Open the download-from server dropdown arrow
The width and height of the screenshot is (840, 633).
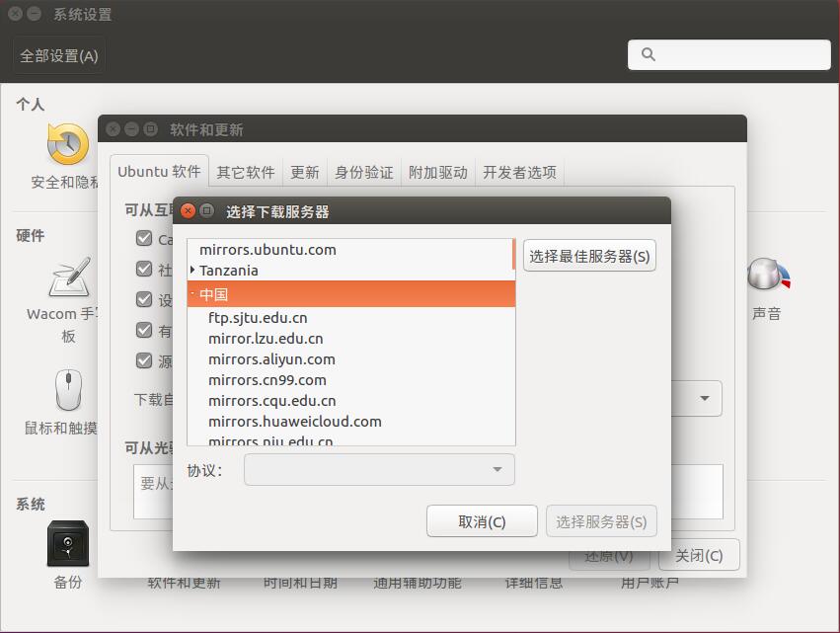pyautogui.click(x=705, y=398)
